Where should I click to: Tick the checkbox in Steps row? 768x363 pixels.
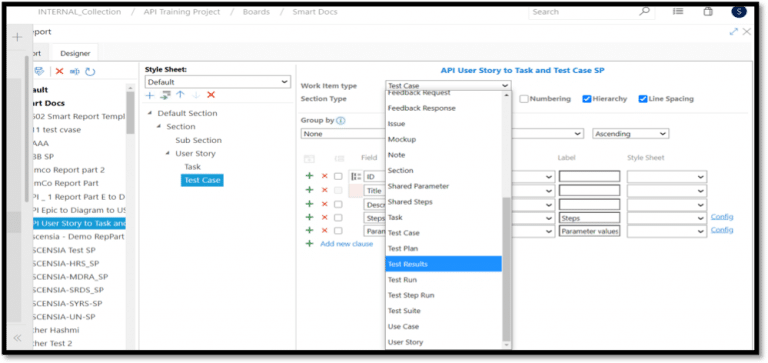[338, 217]
